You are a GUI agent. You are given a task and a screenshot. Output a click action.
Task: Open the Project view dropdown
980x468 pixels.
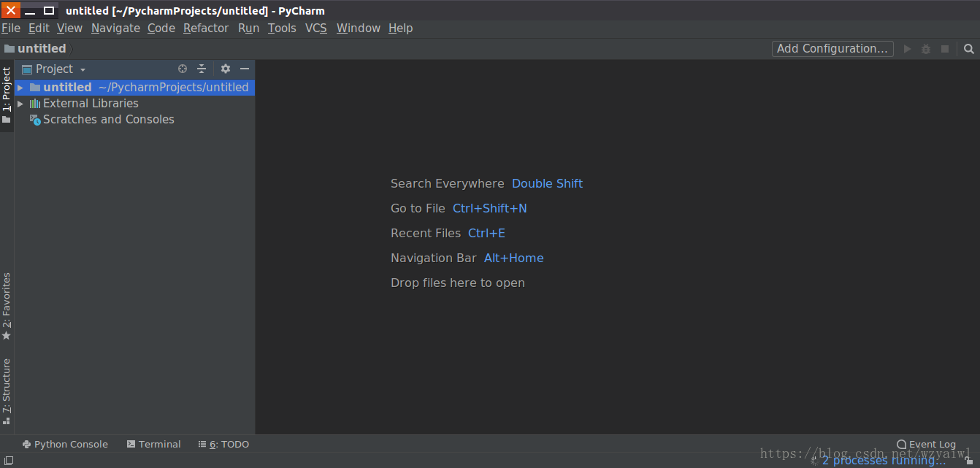(x=61, y=69)
